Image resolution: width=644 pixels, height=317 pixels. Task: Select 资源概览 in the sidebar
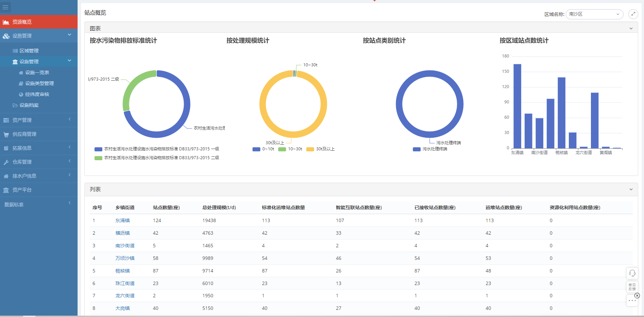pos(22,22)
